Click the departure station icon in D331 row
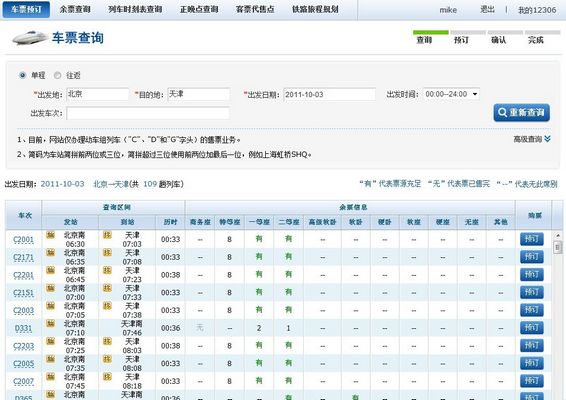 click(x=51, y=323)
